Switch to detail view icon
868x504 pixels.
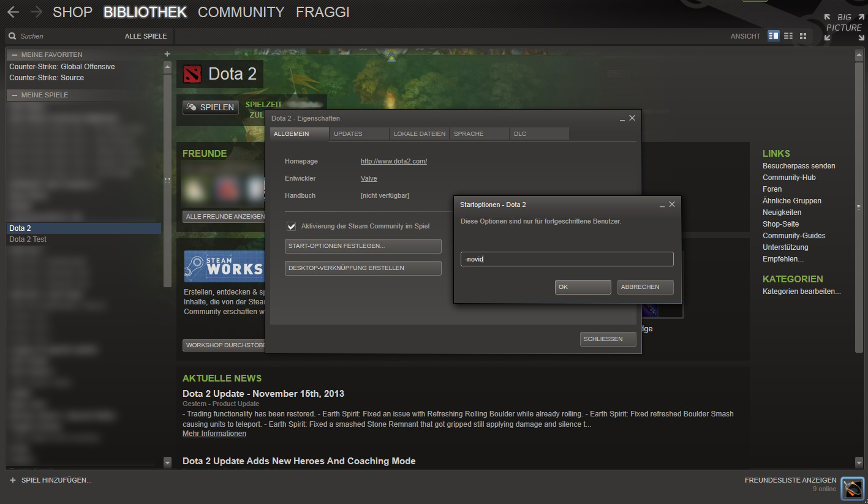(774, 36)
